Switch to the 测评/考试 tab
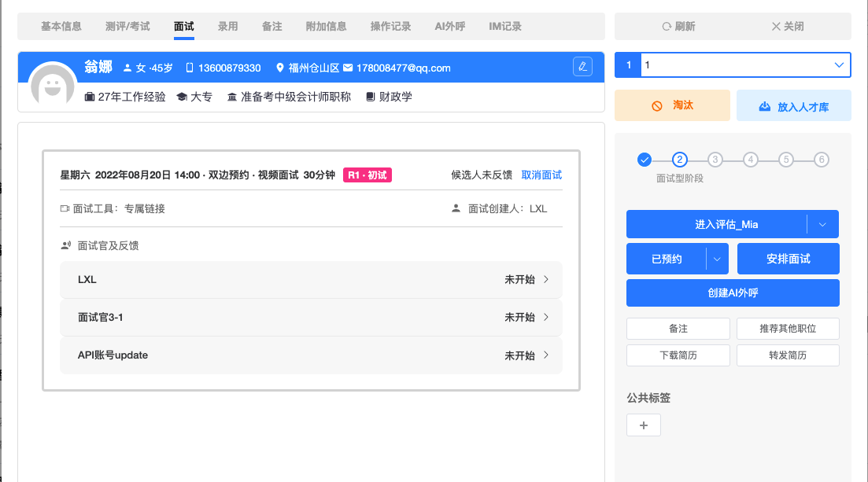868x482 pixels. (127, 27)
